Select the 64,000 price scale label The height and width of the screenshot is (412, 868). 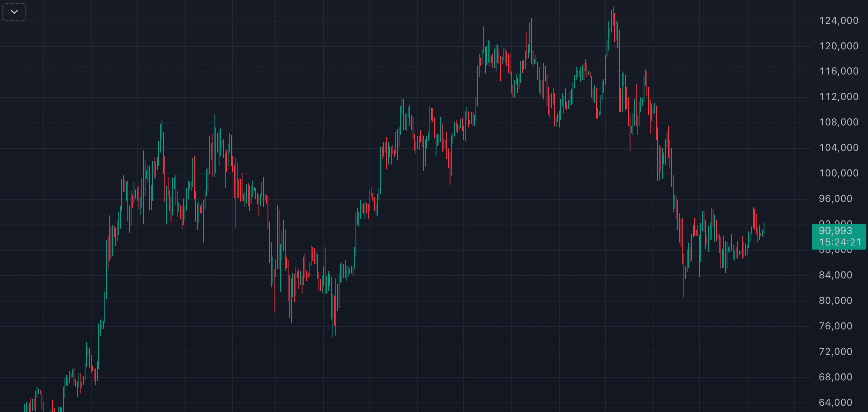pyautogui.click(x=836, y=403)
